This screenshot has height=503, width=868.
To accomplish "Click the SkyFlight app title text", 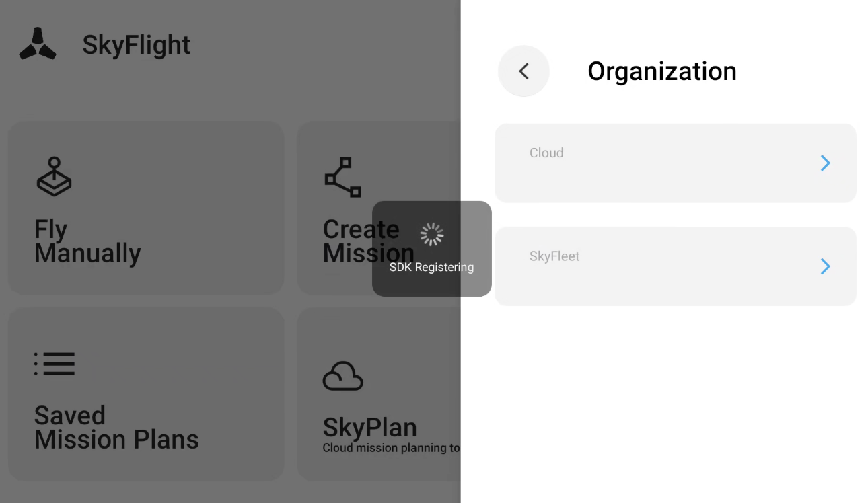I will tap(137, 45).
